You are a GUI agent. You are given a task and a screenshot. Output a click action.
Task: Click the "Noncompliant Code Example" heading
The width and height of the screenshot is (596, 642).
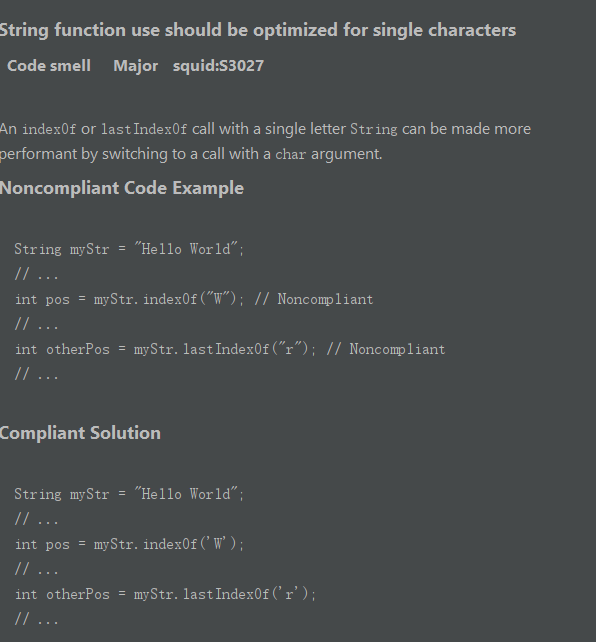tap(122, 188)
